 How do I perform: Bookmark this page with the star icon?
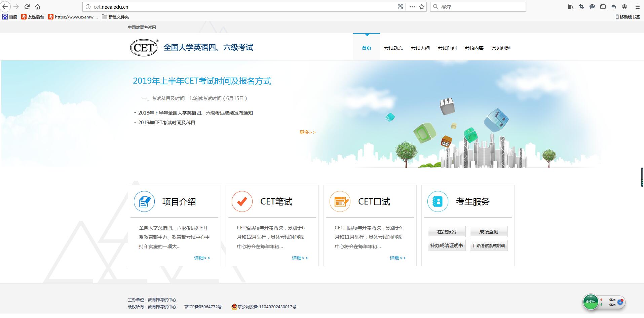coord(422,7)
